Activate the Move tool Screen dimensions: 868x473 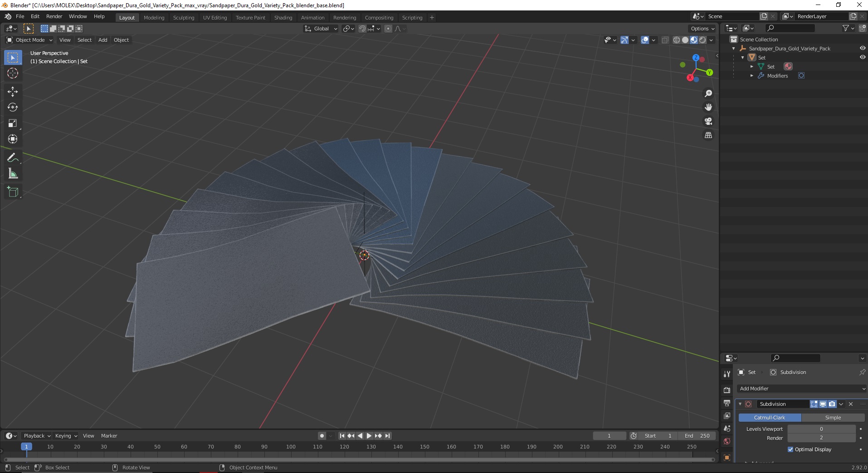tap(13, 91)
